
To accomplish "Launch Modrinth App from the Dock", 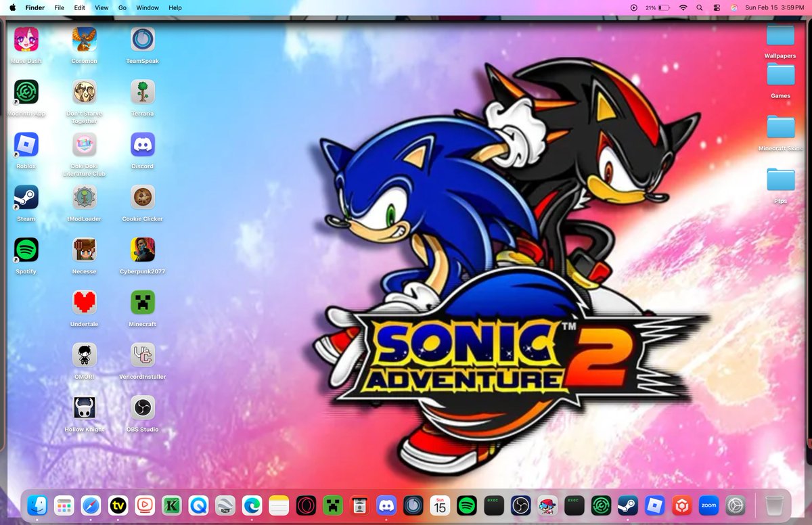I will tap(601, 505).
